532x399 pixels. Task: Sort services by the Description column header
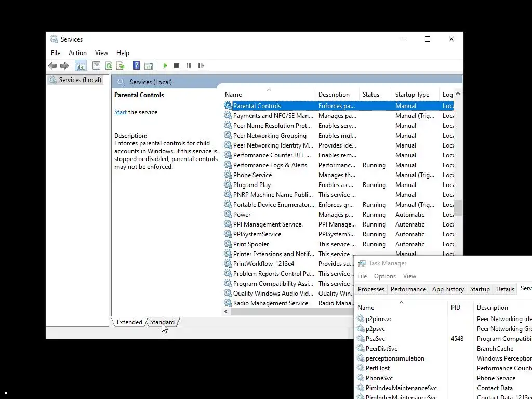(x=337, y=95)
